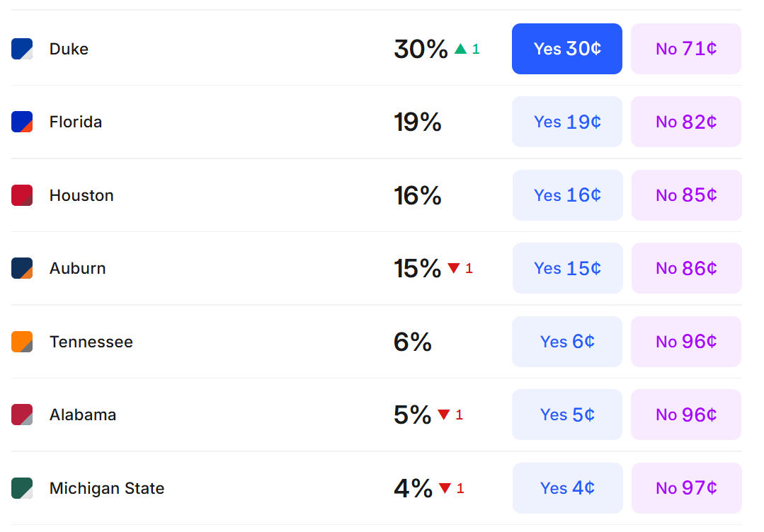
Task: Click the Duke team color icon
Action: pos(22,49)
